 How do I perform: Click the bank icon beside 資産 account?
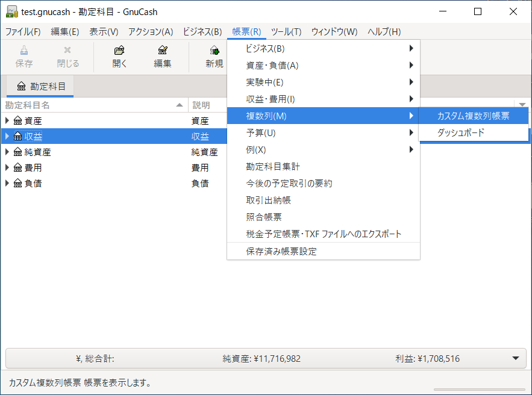click(x=17, y=120)
